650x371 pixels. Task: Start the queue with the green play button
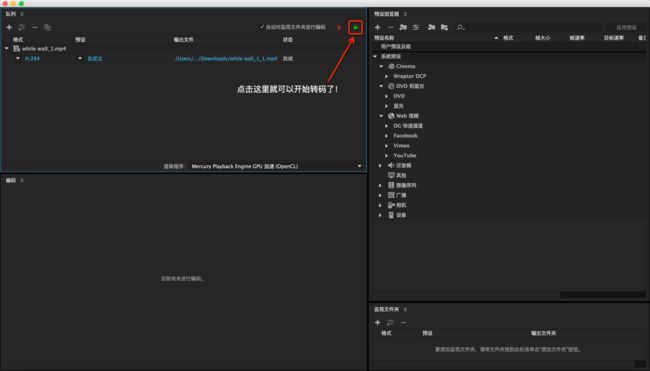point(356,27)
